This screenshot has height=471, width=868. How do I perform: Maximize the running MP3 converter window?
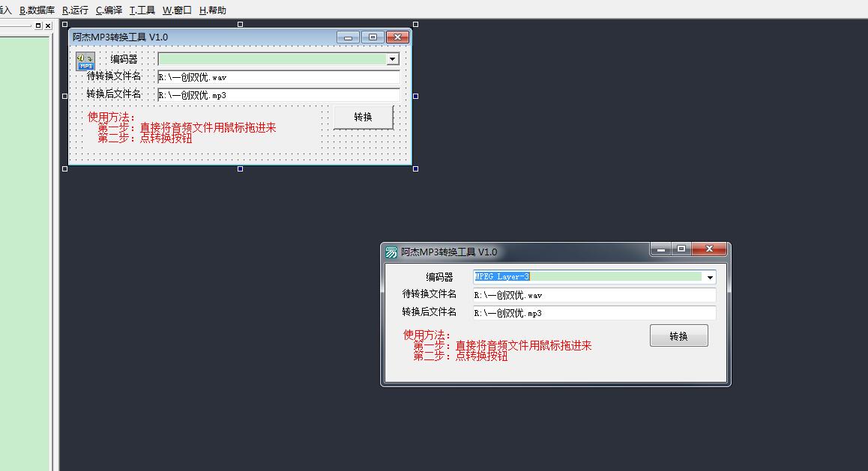[x=681, y=249]
